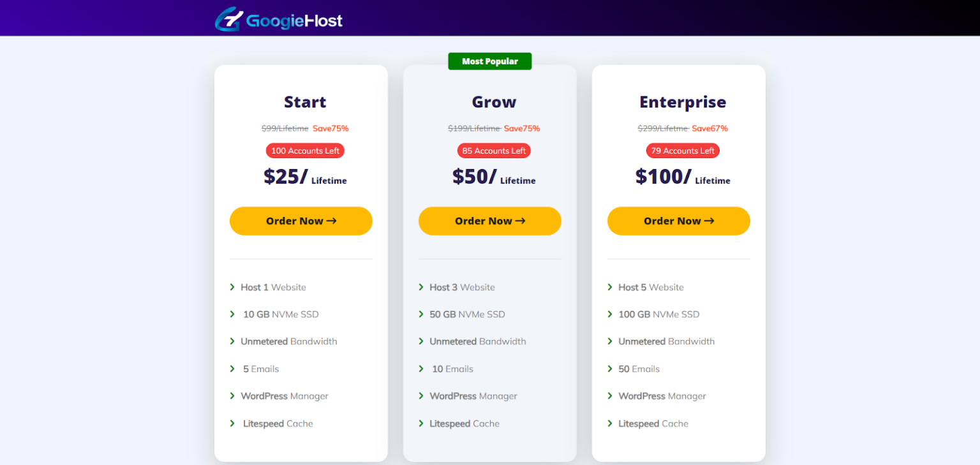Click the Most Popular badge
Viewport: 980px width, 465px height.
pyautogui.click(x=489, y=61)
